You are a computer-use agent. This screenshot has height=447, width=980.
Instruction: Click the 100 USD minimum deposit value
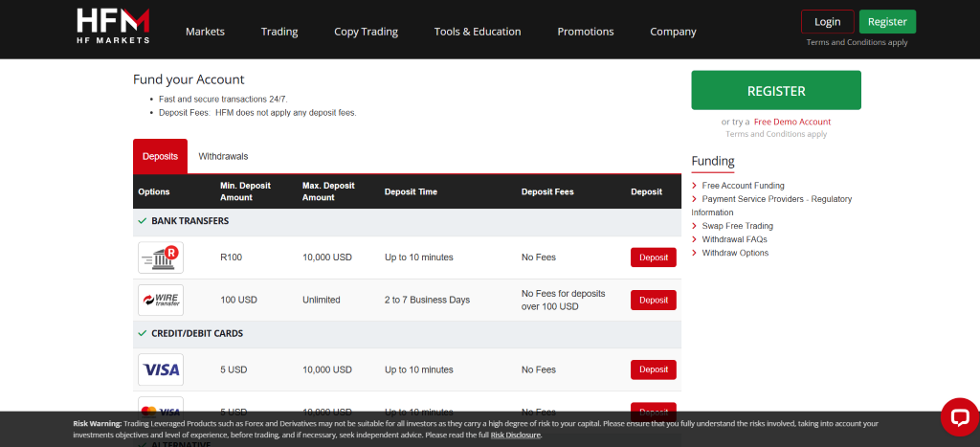[238, 301]
